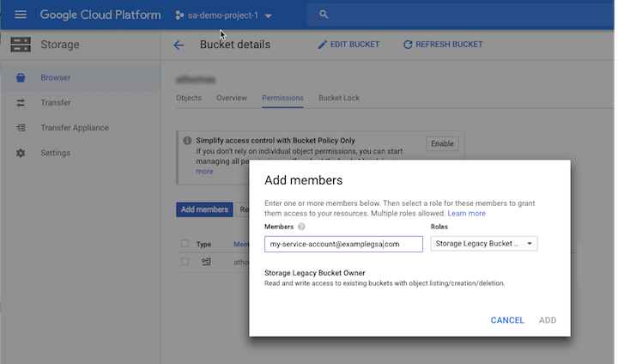Screen dimensions: 618x364
Task: Open the Transfer Appliance sidebar item
Action: 81,128
